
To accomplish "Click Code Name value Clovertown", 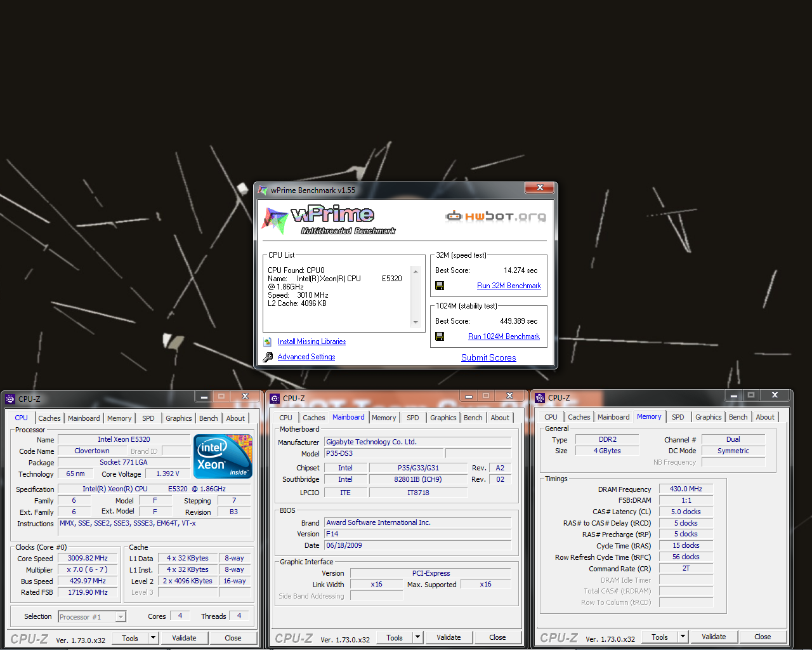I will tap(92, 451).
